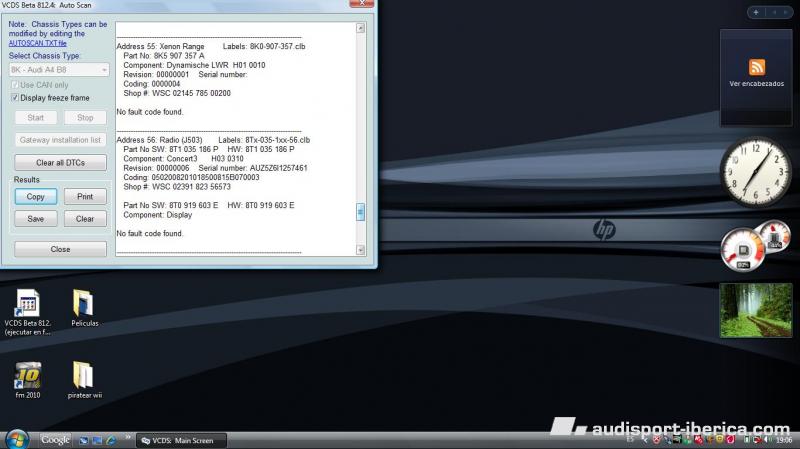Click 'Serial number: AUZ5Z6I1257461' text

(x=253, y=168)
